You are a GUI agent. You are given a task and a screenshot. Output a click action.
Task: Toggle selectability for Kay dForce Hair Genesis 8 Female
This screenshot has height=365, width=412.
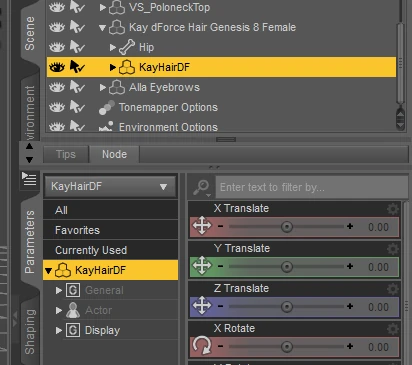pos(77,27)
